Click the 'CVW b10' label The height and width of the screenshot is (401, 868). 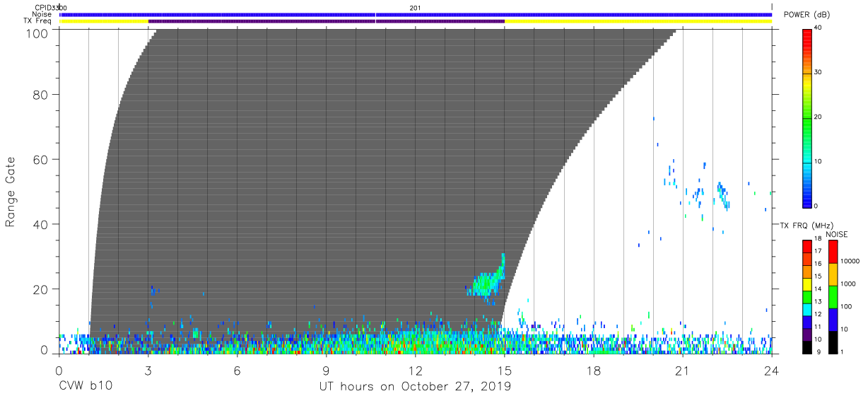tap(86, 387)
